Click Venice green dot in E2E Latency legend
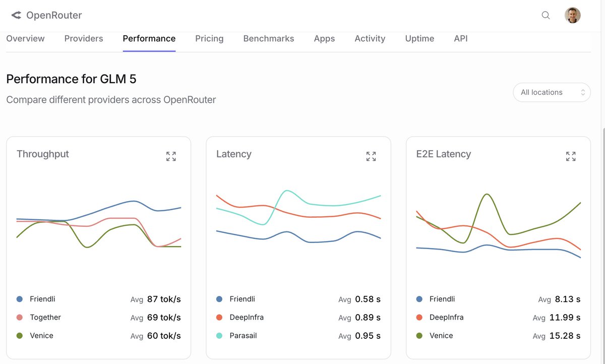605x364 pixels. (419, 335)
